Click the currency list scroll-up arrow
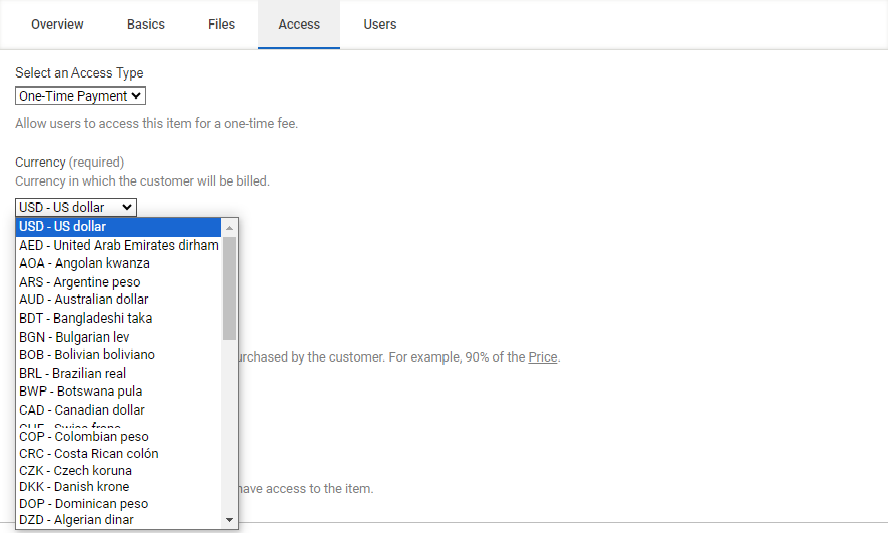 tap(229, 228)
